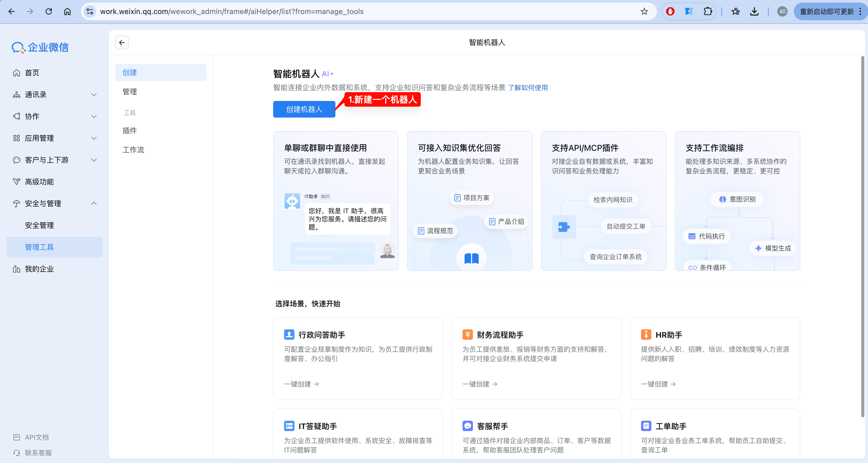Viewport: 868px width, 463px height.
Task: Click the browser back arrow
Action: pyautogui.click(x=11, y=11)
